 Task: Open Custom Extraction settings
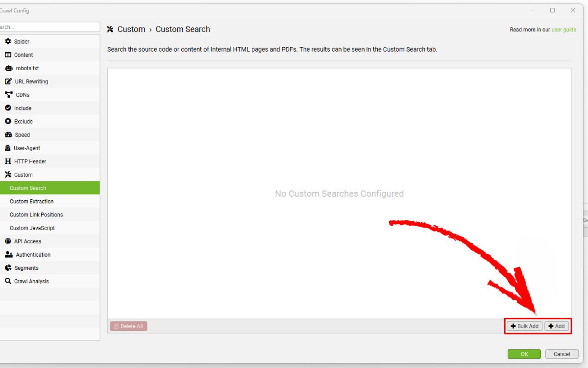coord(31,202)
